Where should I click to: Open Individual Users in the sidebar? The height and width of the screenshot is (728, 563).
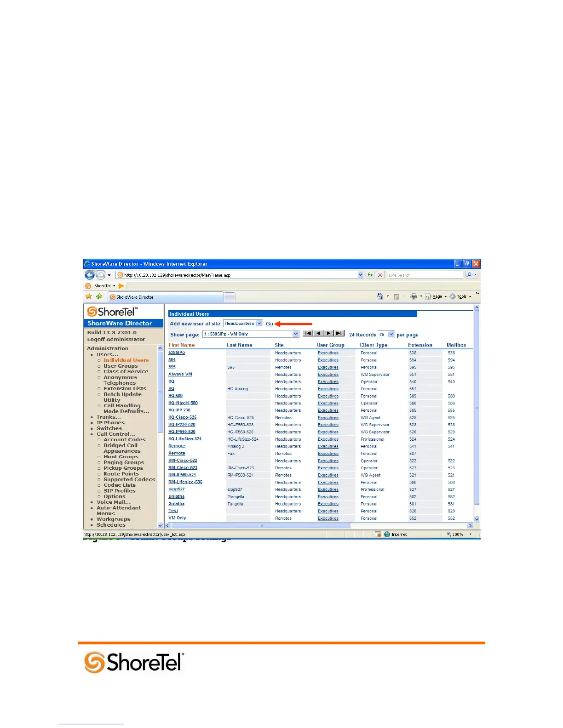tap(126, 360)
